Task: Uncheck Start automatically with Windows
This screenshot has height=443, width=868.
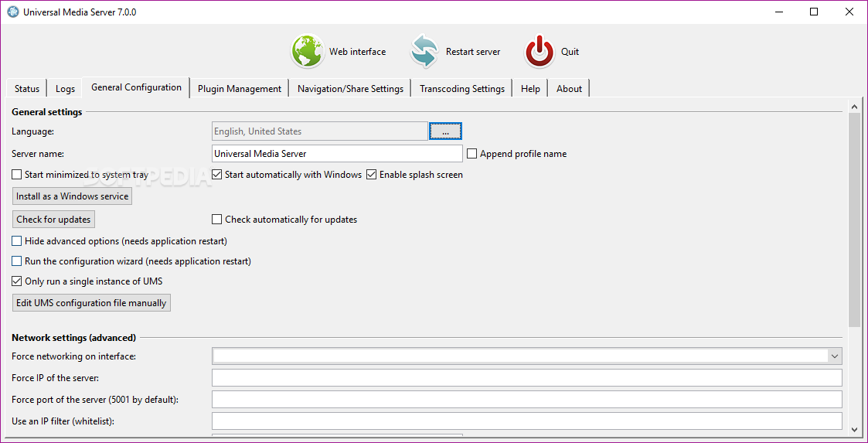Action: click(217, 175)
